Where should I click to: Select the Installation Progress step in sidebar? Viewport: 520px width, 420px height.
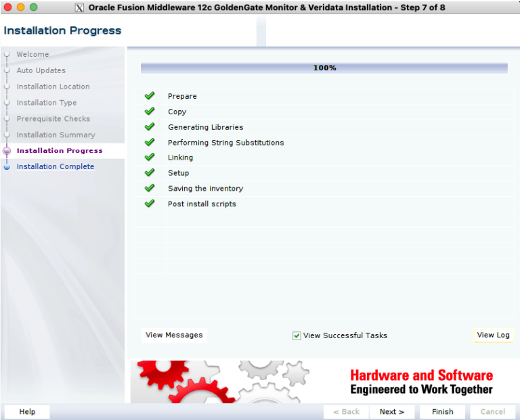point(60,151)
